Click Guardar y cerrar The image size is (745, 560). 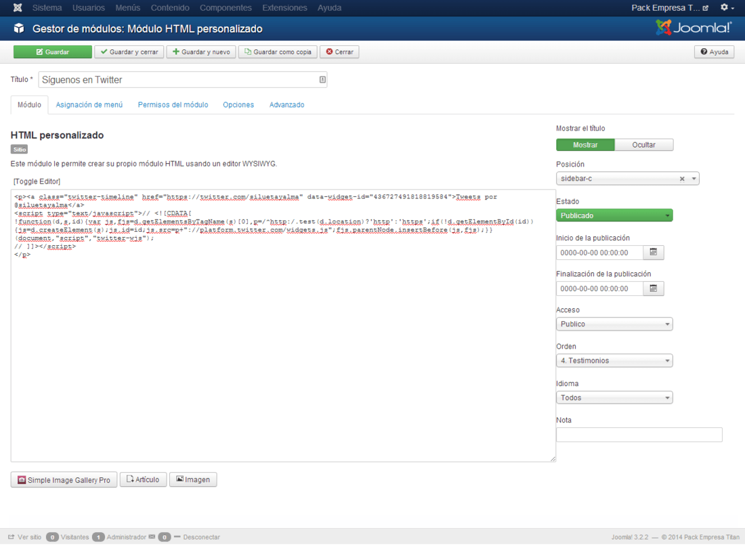point(129,51)
